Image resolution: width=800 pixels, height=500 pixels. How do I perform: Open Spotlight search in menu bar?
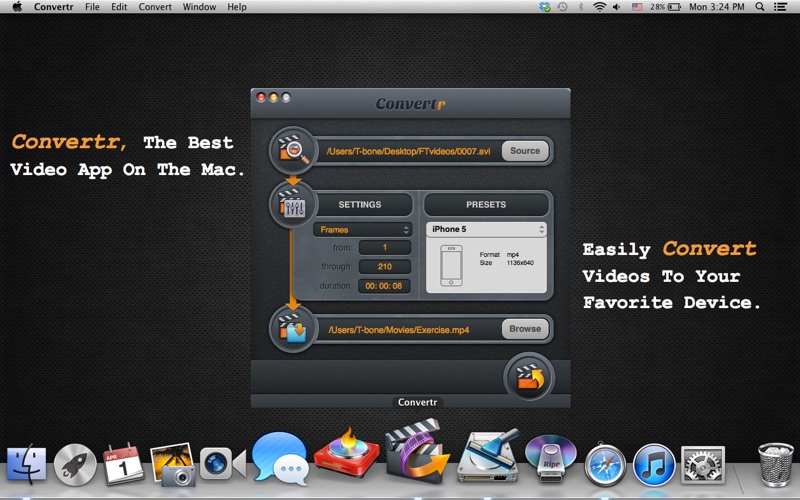point(760,7)
